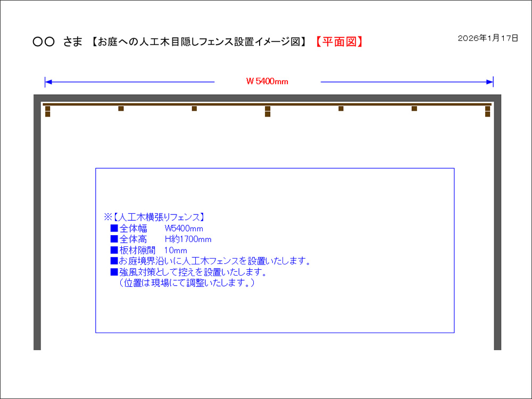532x399 pixels.
Task: Select the ※【人工木横張りフェンス】 heading line
Action: tap(154, 217)
